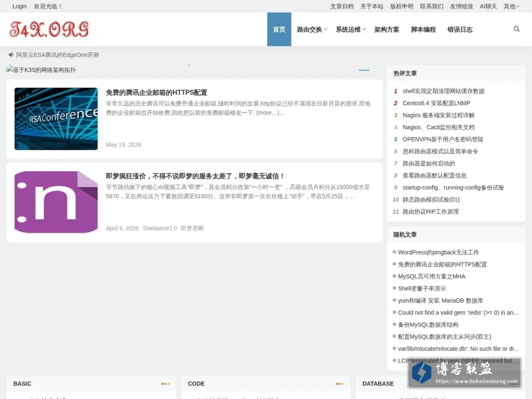
Task: Open hot article startup-config、running-config备份试验
Action: pyautogui.click(x=453, y=188)
